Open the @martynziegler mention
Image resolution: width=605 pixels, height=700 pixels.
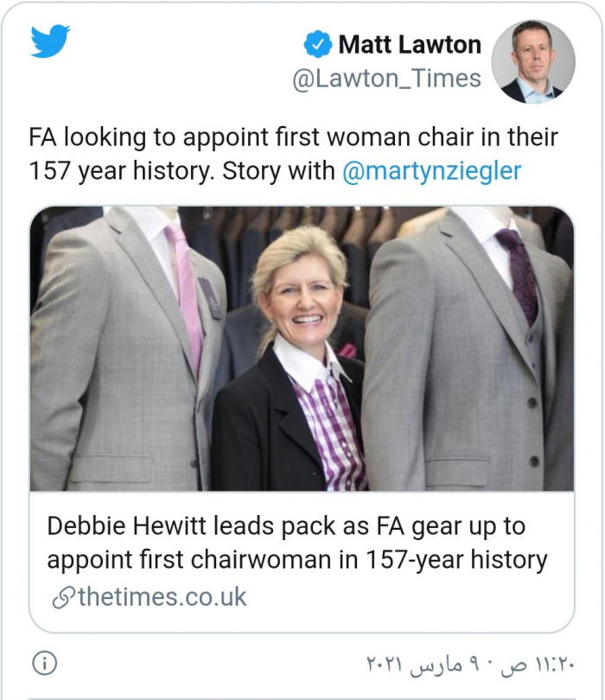431,170
